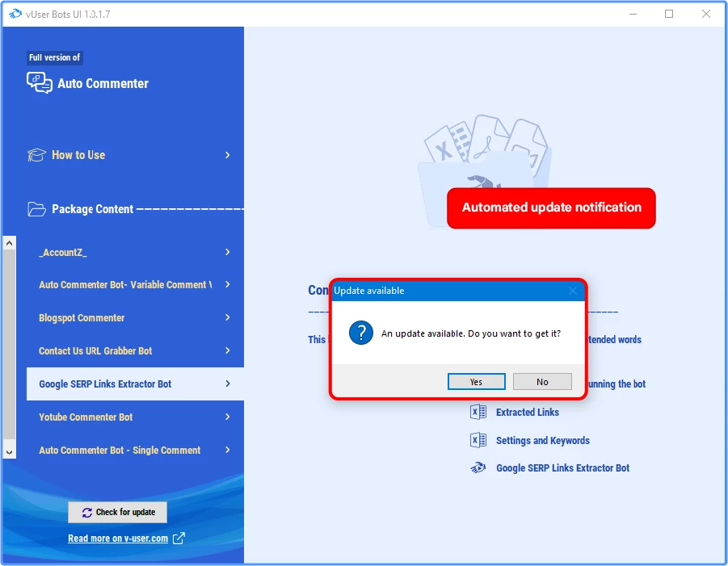The width and height of the screenshot is (728, 566).
Task: Close the vUser Bots UI window
Action: coord(706,14)
